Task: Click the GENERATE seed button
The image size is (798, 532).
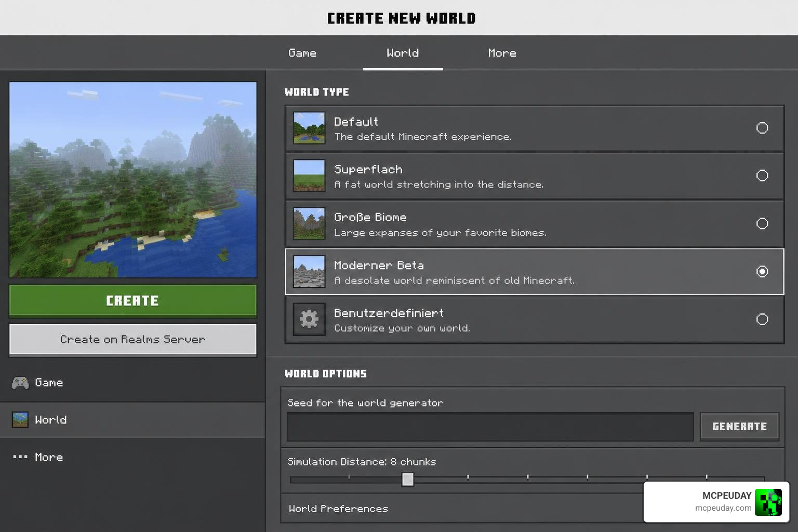Action: click(739, 427)
